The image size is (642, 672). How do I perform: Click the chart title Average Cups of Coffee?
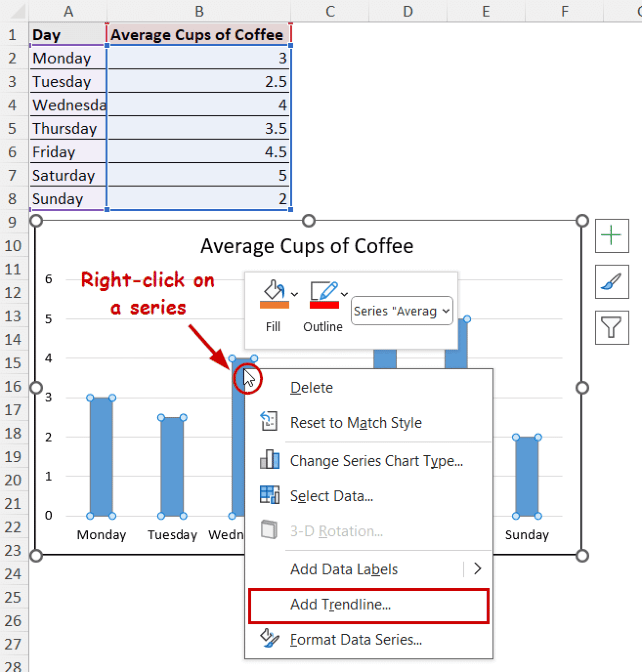pos(307,245)
